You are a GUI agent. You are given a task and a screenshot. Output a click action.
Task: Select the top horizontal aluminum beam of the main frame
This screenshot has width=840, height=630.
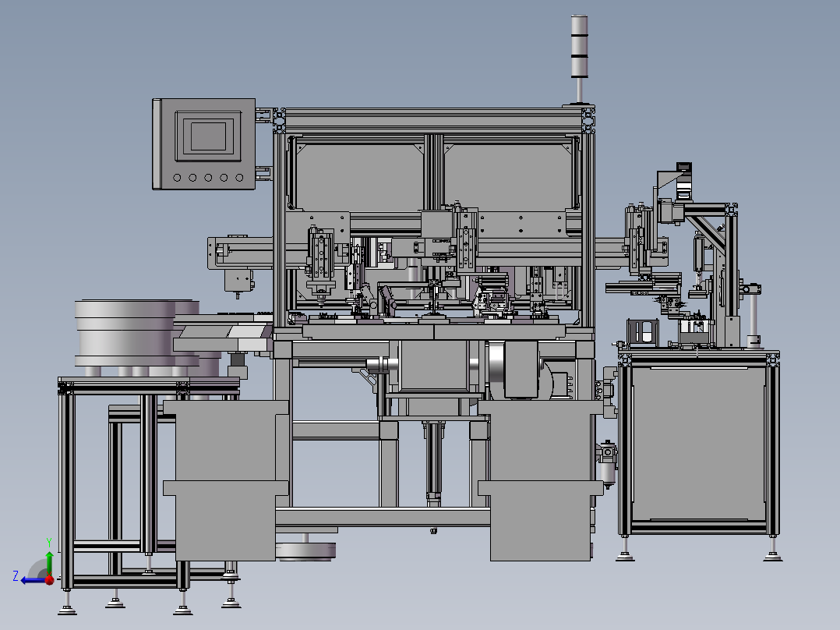pos(435,121)
